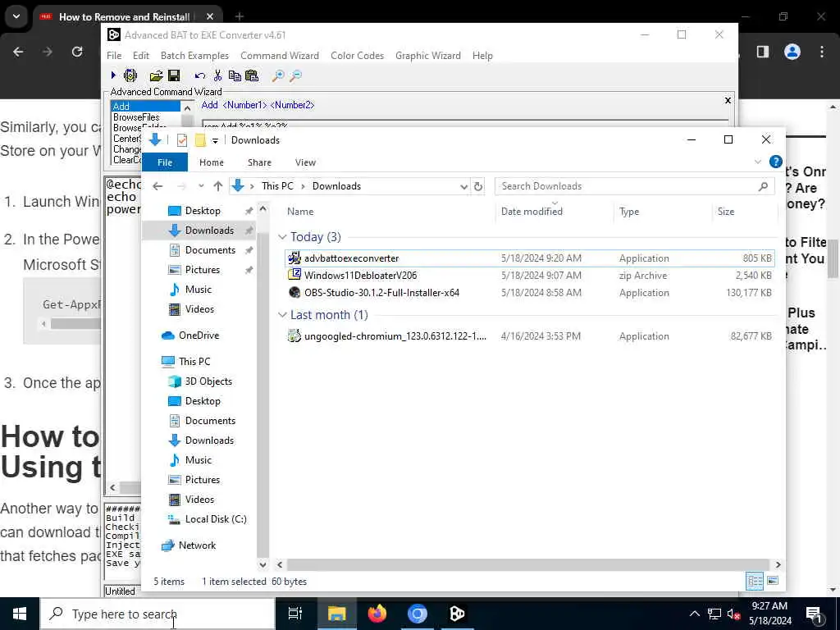
Task: Switch to the Home ribbon tab
Action: 212,162
